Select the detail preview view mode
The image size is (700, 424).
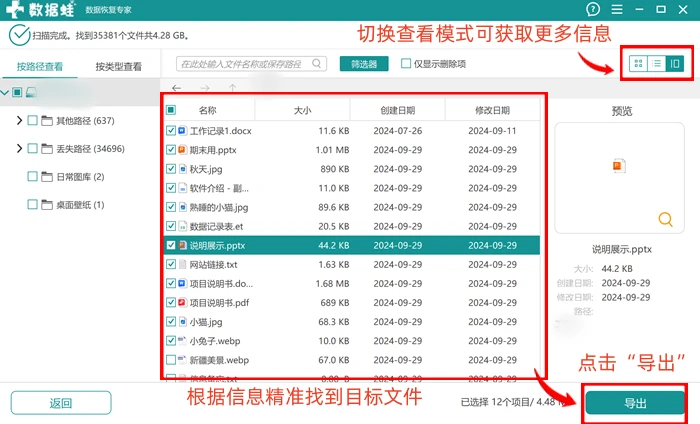[x=675, y=64]
